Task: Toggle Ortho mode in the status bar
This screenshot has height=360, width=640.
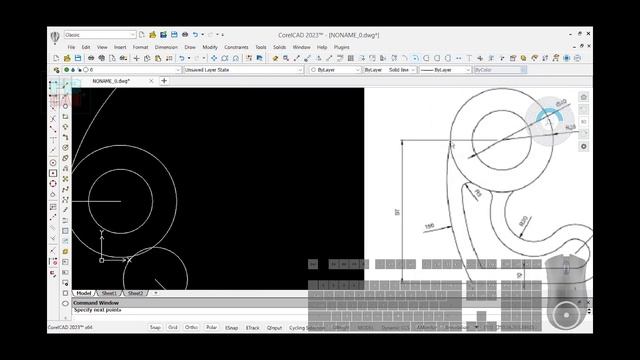Action: tap(191, 327)
